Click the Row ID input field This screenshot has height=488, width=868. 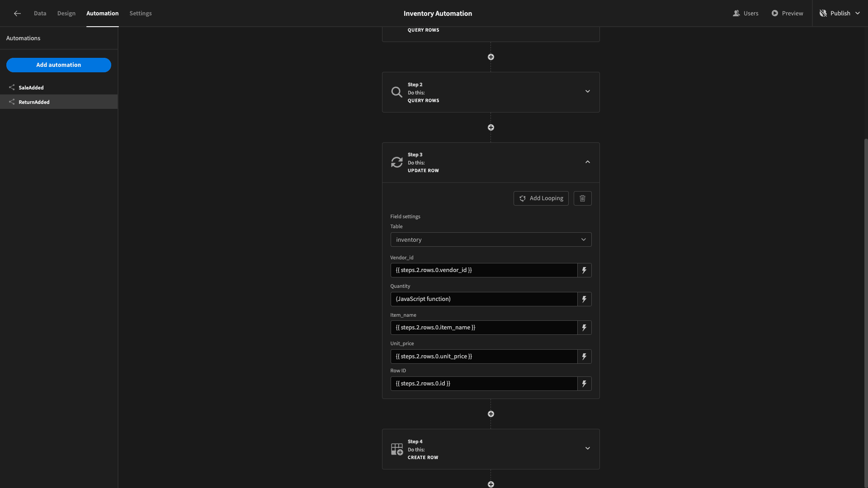pyautogui.click(x=484, y=384)
